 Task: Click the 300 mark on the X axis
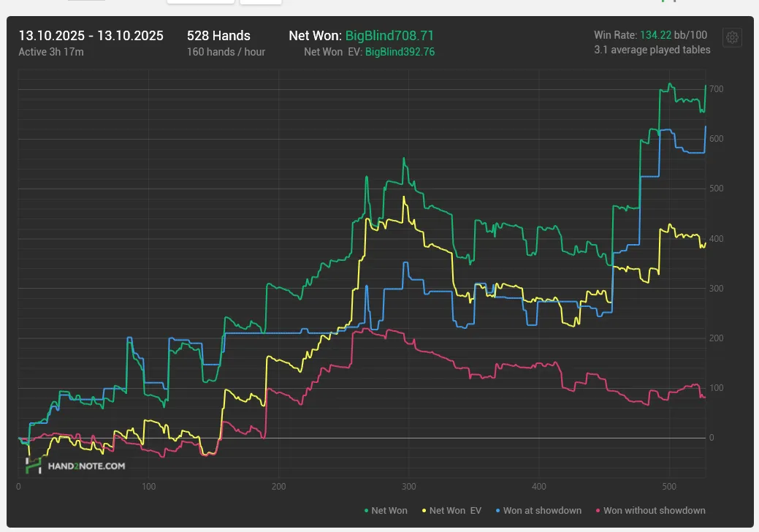point(408,486)
